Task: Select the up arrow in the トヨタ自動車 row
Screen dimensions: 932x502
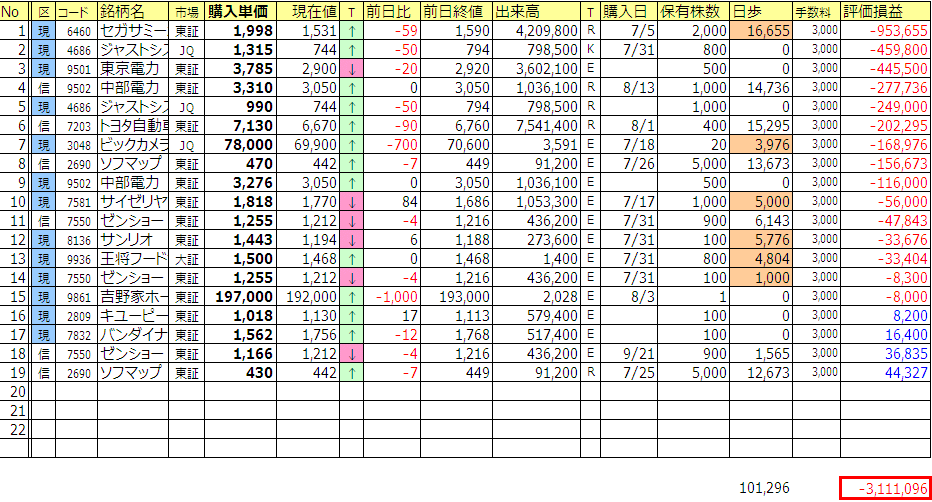Action: point(352,126)
